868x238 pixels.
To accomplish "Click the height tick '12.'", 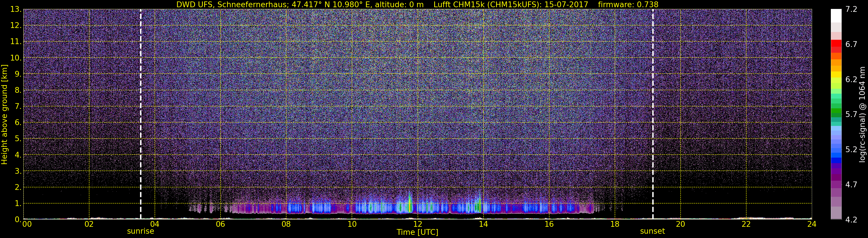I will coord(16,25).
